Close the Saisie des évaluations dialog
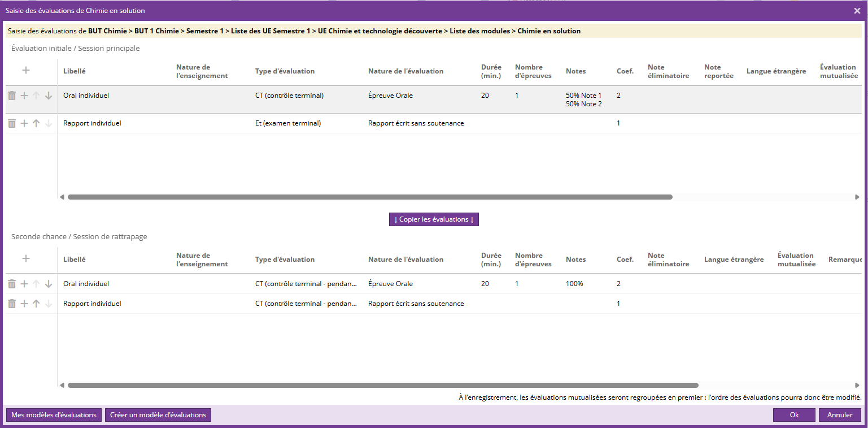Image resolution: width=868 pixels, height=428 pixels. (857, 11)
